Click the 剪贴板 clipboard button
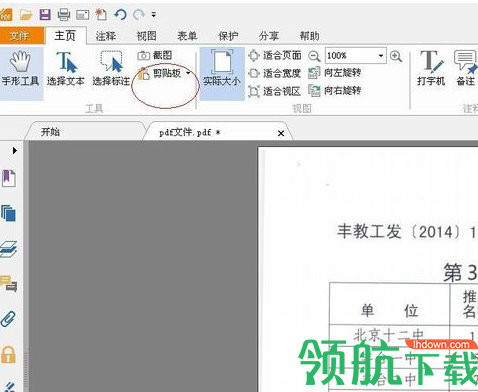 coord(160,73)
